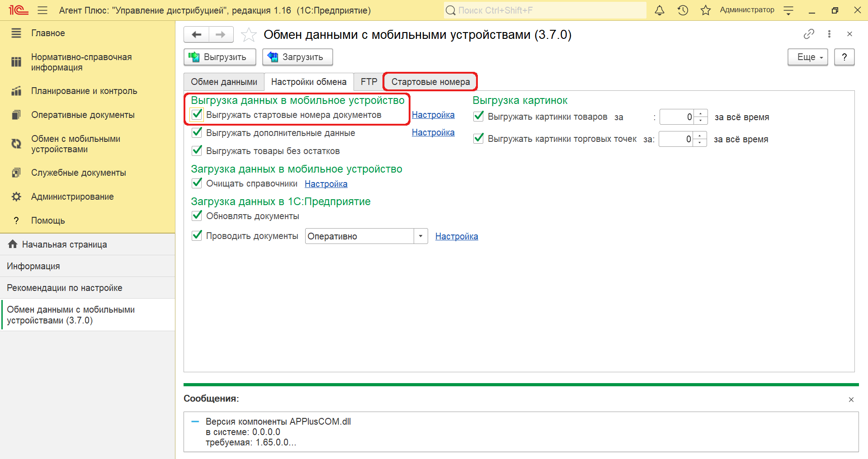The width and height of the screenshot is (868, 459).
Task: Toggle Выгружать картинки торговых точек checkbox
Action: coord(478,139)
